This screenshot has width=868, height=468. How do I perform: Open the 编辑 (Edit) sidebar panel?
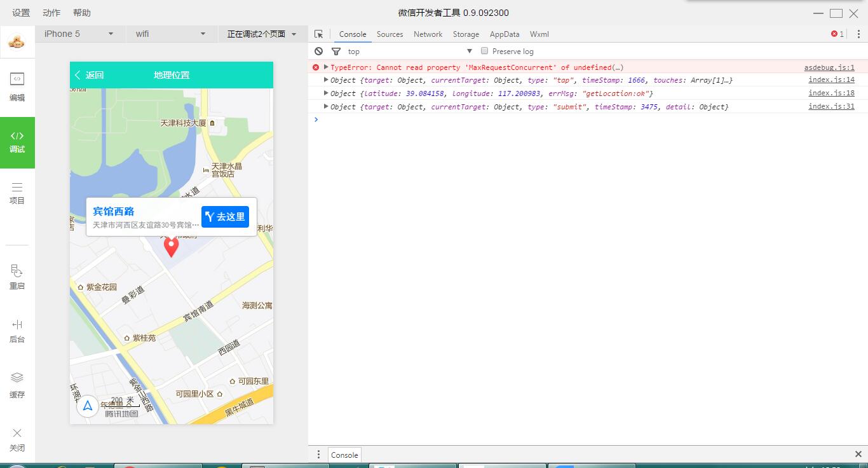pyautogui.click(x=17, y=87)
